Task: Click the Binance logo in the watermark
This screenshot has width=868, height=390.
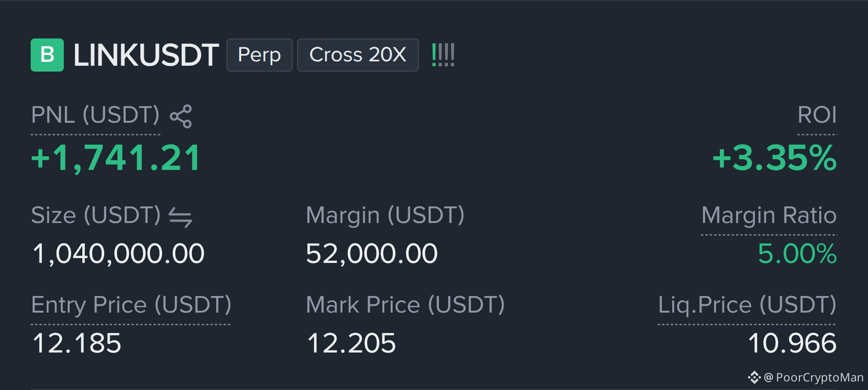Action: click(755, 377)
